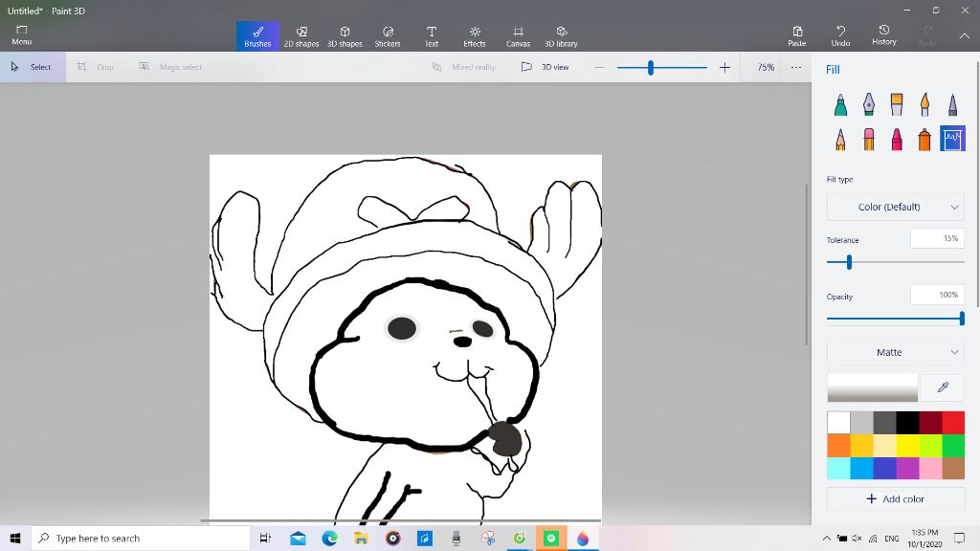Choose the green color swatch
The height and width of the screenshot is (551, 980).
(x=953, y=446)
